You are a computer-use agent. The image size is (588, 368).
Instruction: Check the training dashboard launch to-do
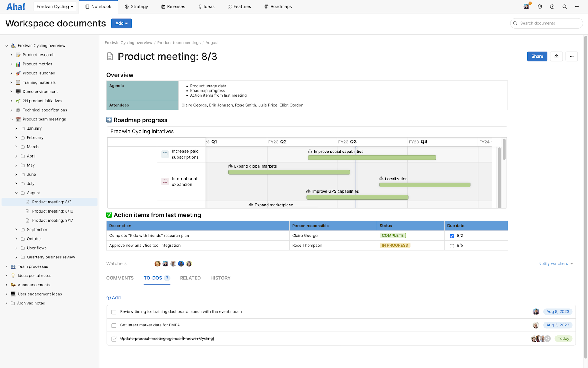coord(114,312)
